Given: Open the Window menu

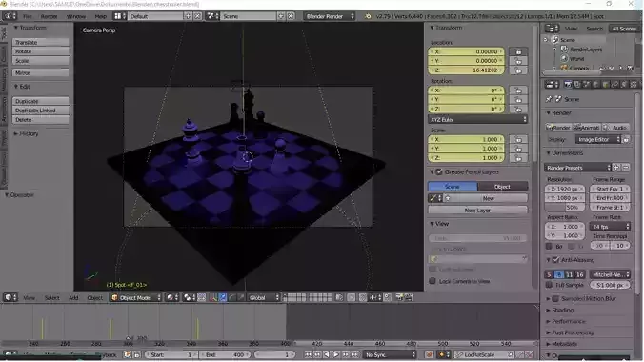Looking at the screenshot, I should [76, 16].
